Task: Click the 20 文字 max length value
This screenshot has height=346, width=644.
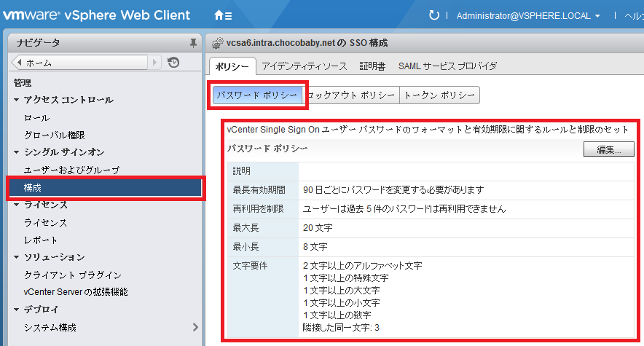Action: [318, 228]
